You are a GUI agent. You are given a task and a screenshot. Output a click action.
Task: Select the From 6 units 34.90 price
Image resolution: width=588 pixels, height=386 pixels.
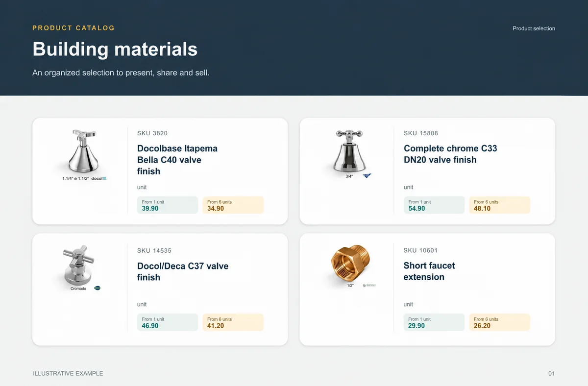[x=233, y=205]
